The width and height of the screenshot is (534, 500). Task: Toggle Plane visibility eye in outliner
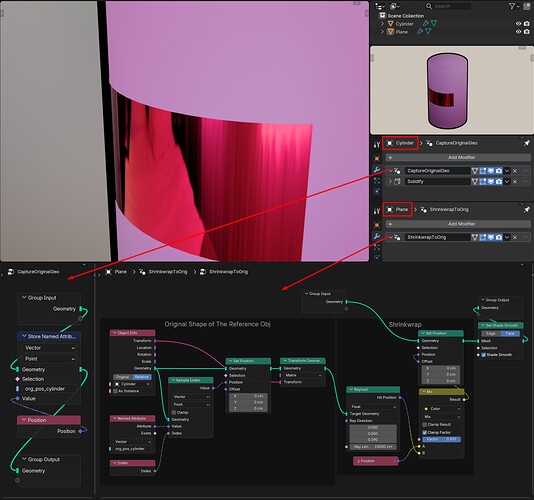click(518, 32)
